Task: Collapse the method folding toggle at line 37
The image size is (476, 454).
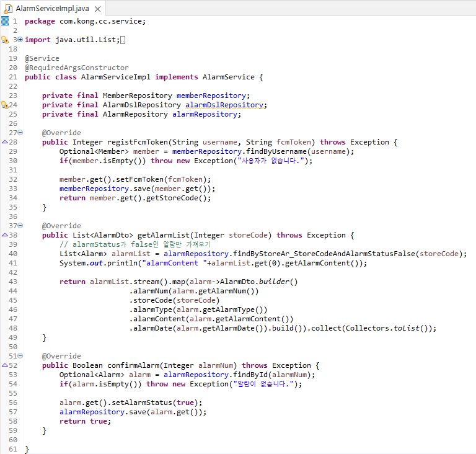Action: point(20,226)
